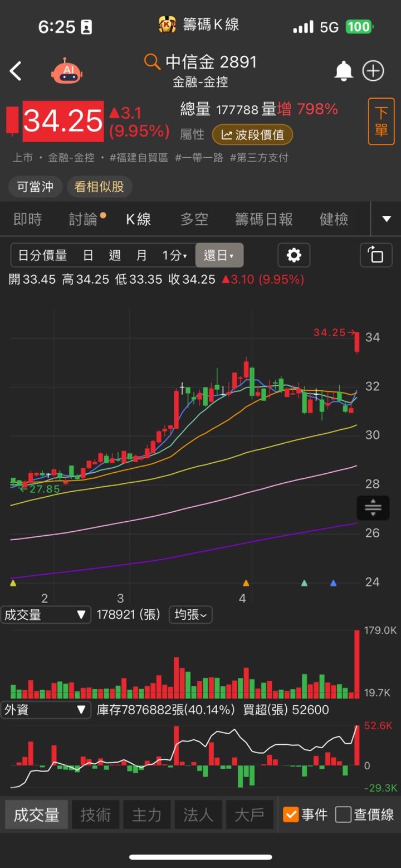
Task: Tap the 籌碼K線 app logo icon
Action: coord(167,25)
